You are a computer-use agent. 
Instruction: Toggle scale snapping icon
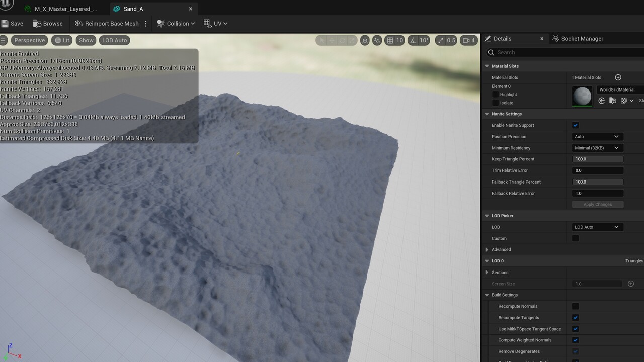coord(441,40)
